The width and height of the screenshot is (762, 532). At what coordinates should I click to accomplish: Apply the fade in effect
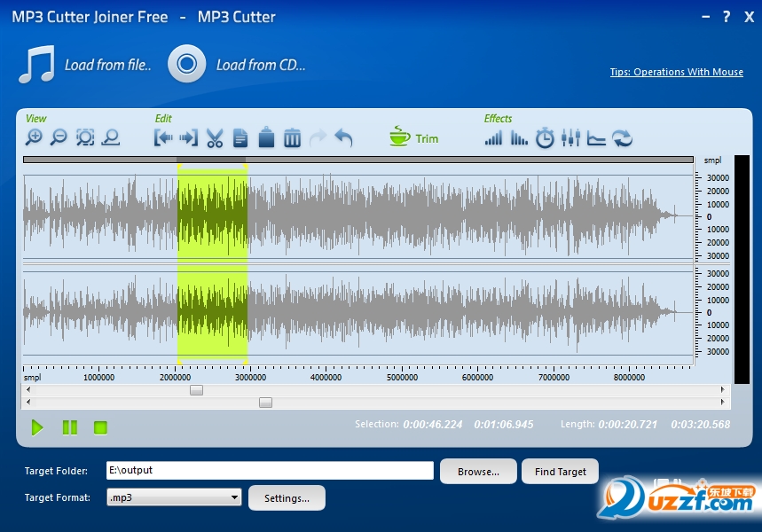[493, 138]
